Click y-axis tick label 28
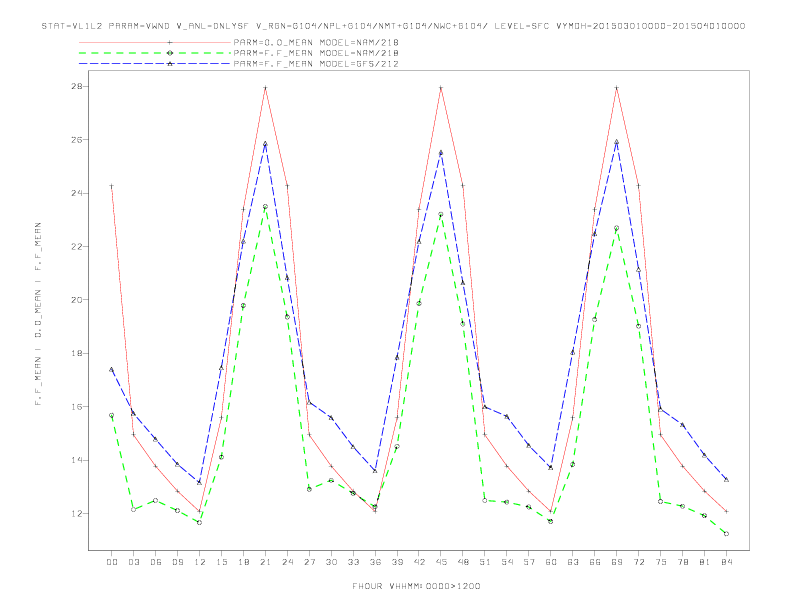 77,86
